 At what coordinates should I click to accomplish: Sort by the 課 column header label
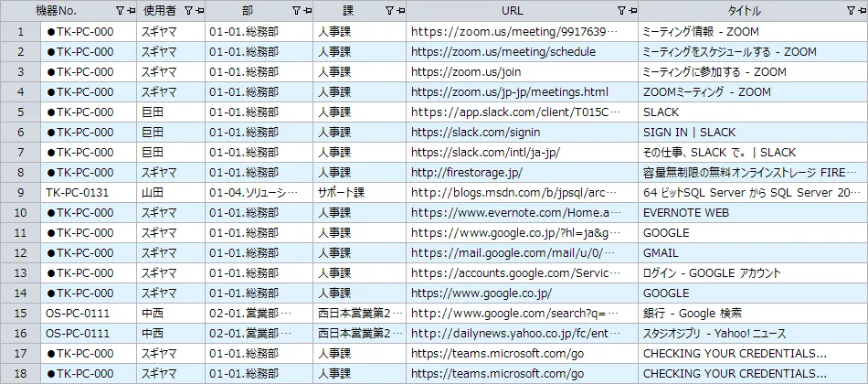[x=348, y=11]
